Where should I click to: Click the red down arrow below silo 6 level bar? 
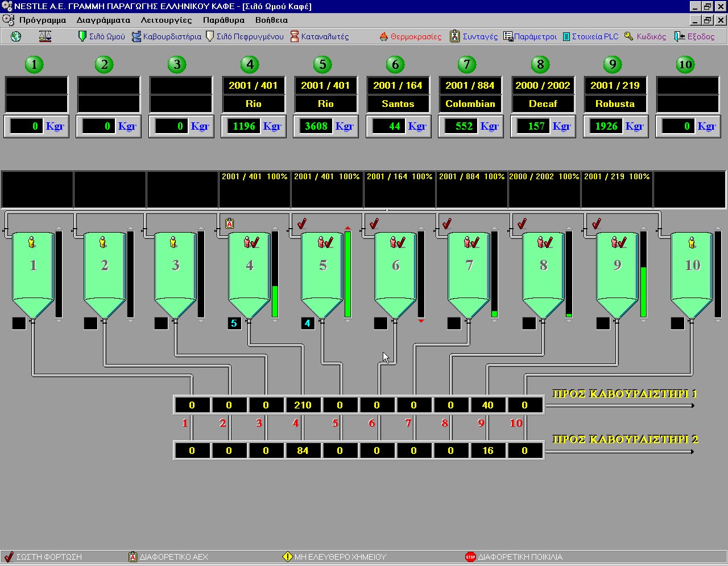(x=421, y=321)
